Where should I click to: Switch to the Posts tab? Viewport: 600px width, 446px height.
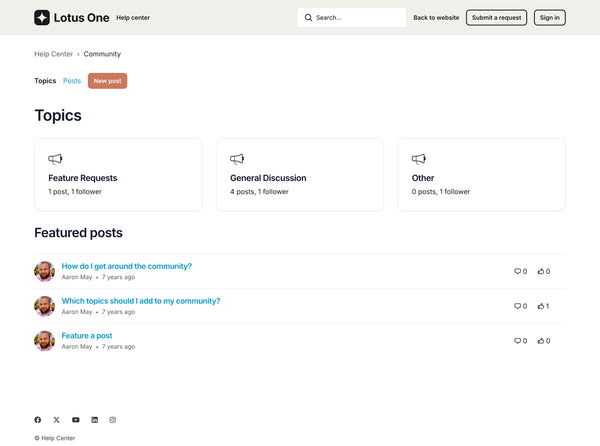tap(72, 81)
